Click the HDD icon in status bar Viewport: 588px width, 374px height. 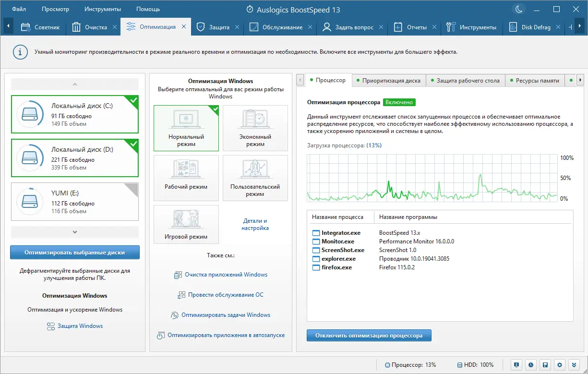coord(460,365)
